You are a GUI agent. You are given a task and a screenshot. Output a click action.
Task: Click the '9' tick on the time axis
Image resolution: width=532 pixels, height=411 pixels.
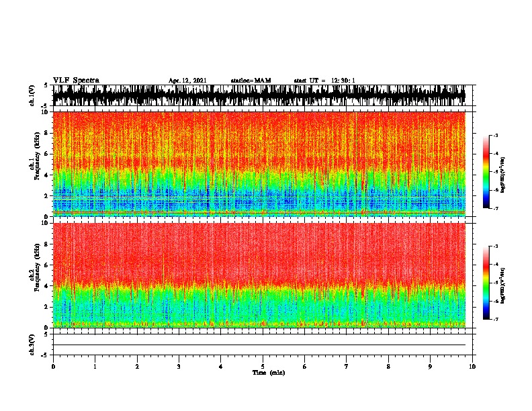pos(430,366)
